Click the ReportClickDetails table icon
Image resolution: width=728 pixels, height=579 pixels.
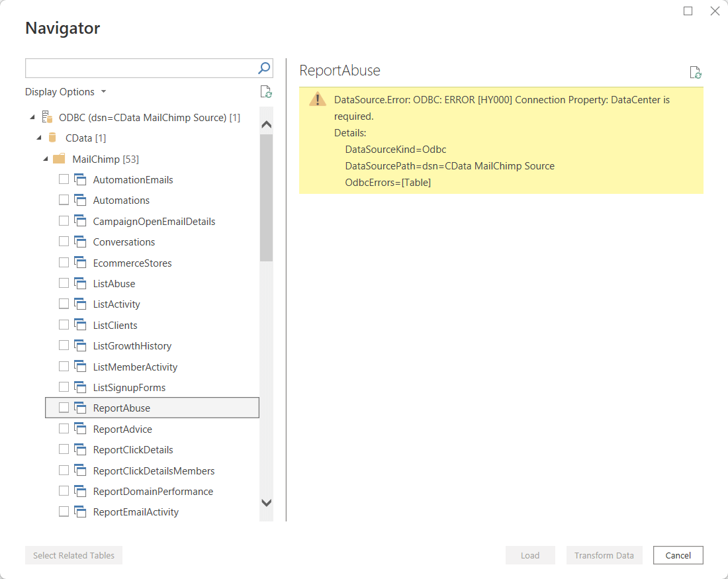(x=80, y=449)
